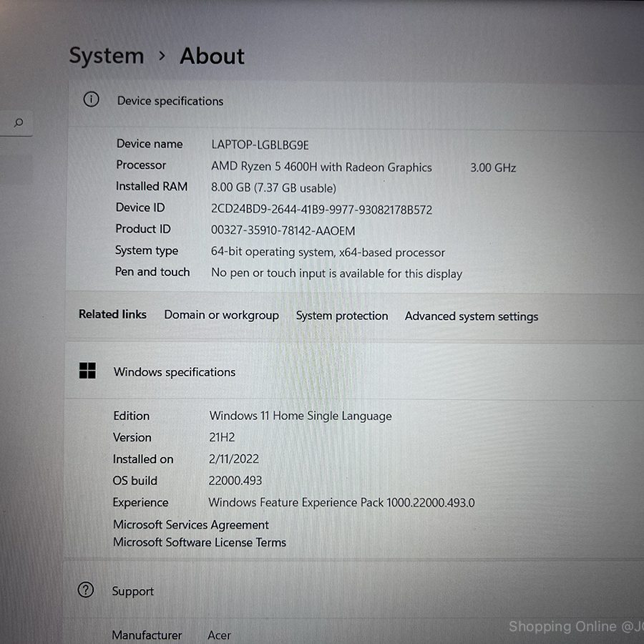Select the device name LAPTOP-LGBLBG9E
Viewport: 644px width, 644px height.
[260, 145]
